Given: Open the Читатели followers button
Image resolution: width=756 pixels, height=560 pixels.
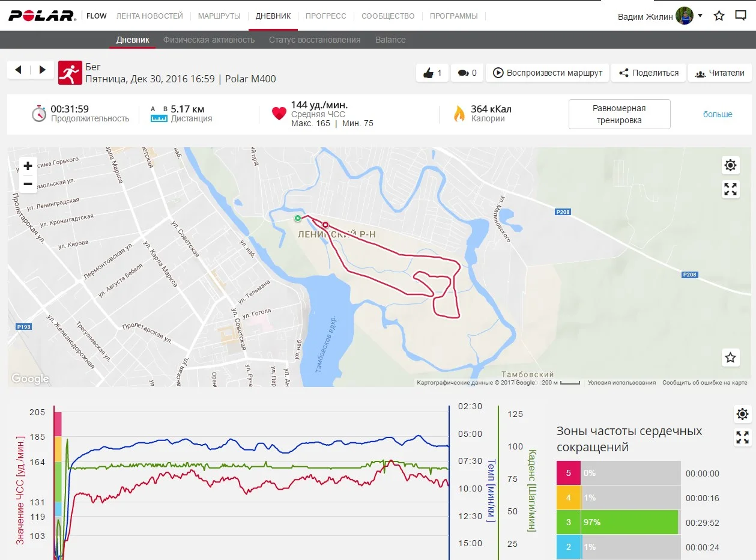Looking at the screenshot, I should coord(719,73).
